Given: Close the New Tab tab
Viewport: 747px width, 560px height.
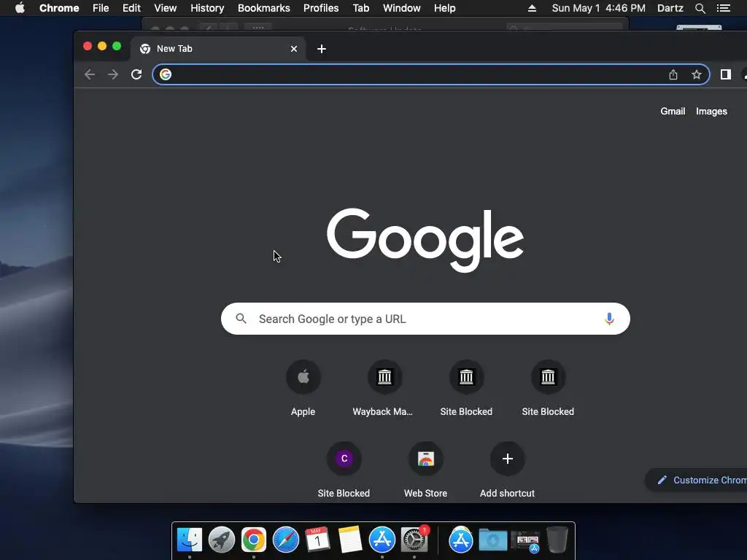Looking at the screenshot, I should tap(294, 49).
